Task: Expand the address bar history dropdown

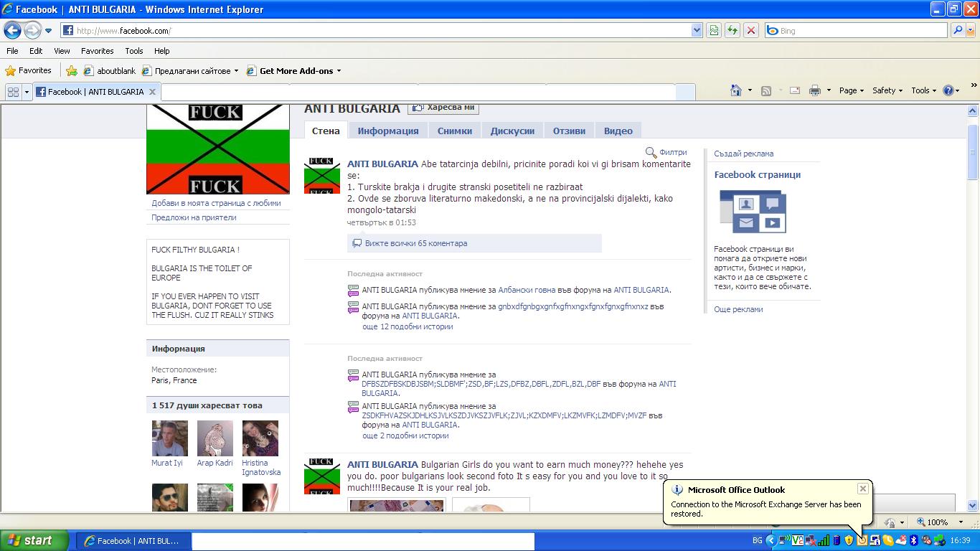Action: tap(697, 31)
